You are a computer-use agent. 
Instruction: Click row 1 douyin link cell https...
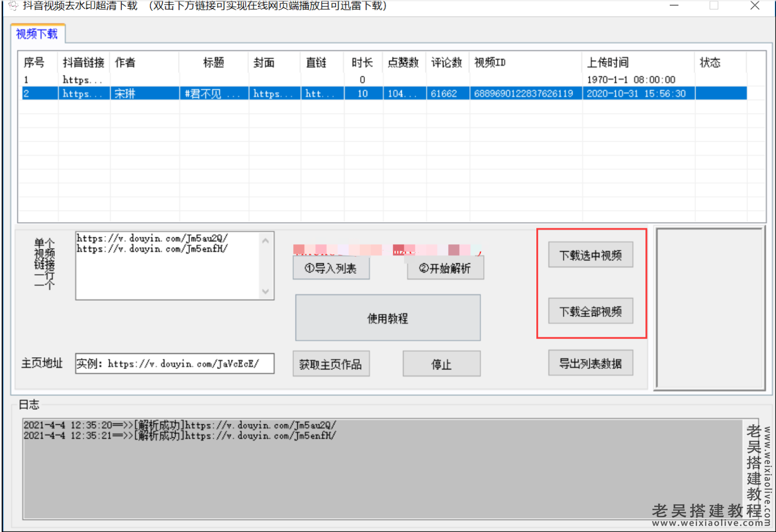pos(82,80)
